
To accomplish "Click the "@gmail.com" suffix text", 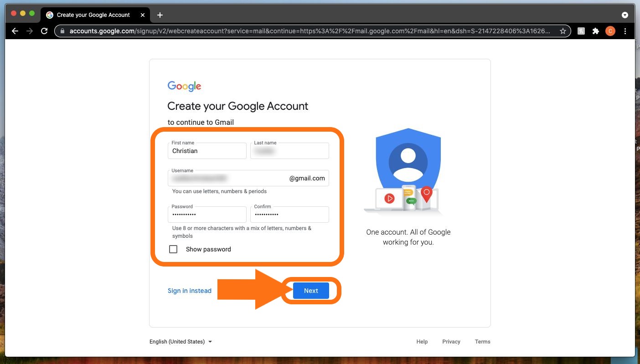I will [307, 179].
